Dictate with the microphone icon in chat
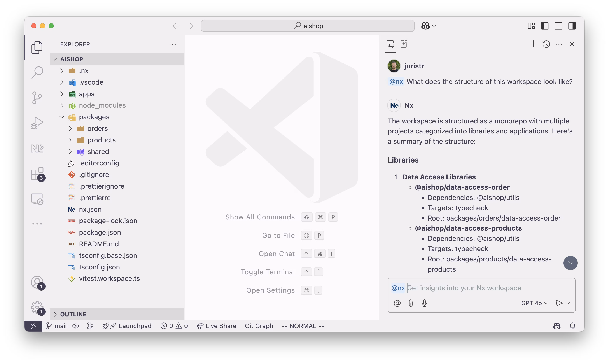 tap(424, 303)
